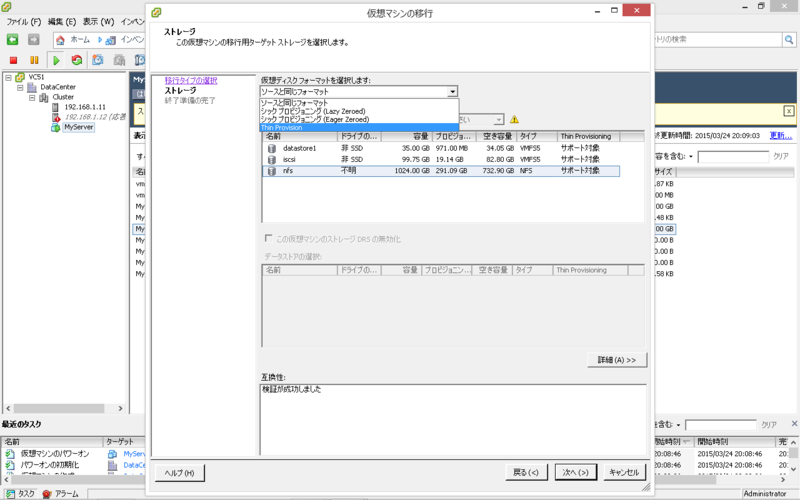800x500 pixels.
Task: Click the orange suspend pause icon
Action: point(34,60)
